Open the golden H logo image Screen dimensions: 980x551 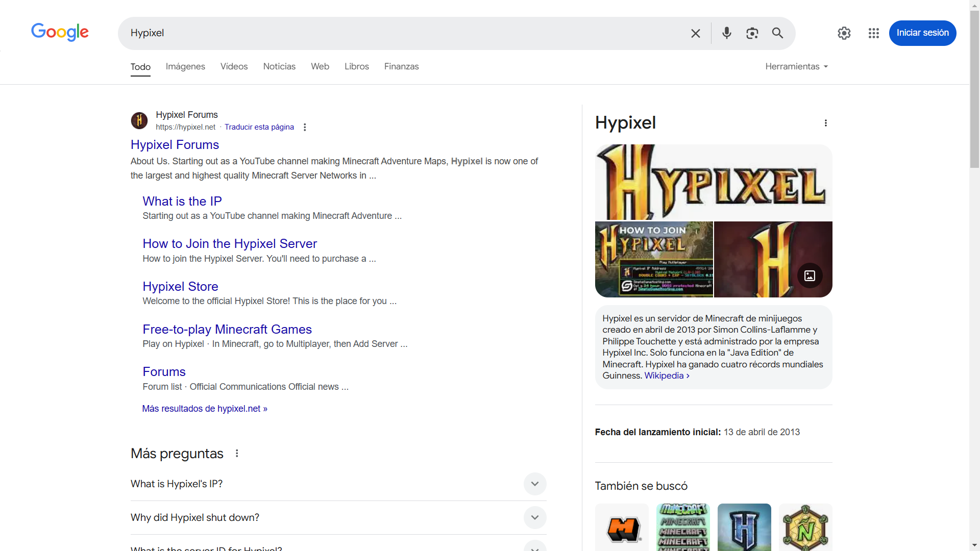click(x=773, y=259)
